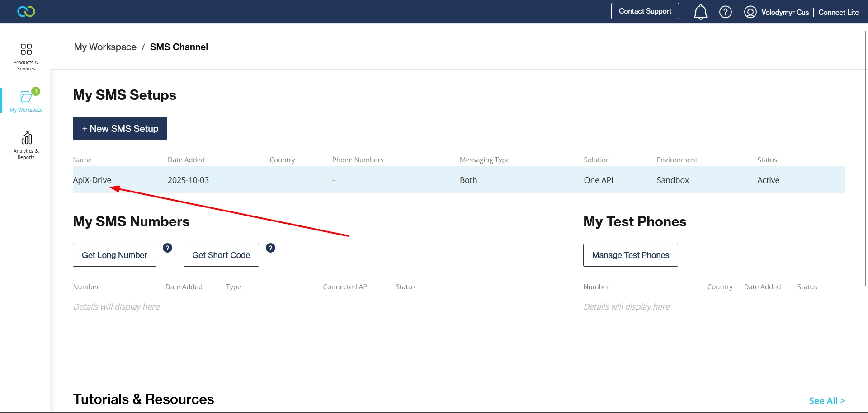
Task: Click the user profile avatar icon
Action: (750, 12)
